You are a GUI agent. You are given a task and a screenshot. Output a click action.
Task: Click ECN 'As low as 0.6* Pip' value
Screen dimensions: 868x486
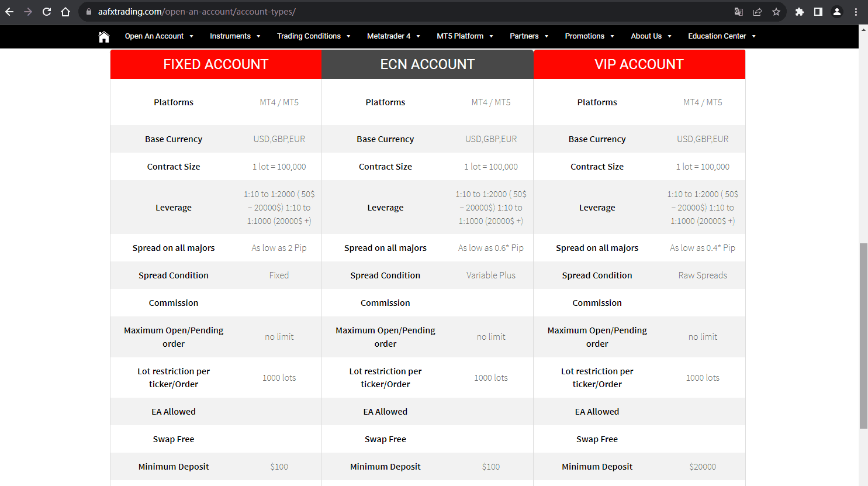click(x=491, y=248)
